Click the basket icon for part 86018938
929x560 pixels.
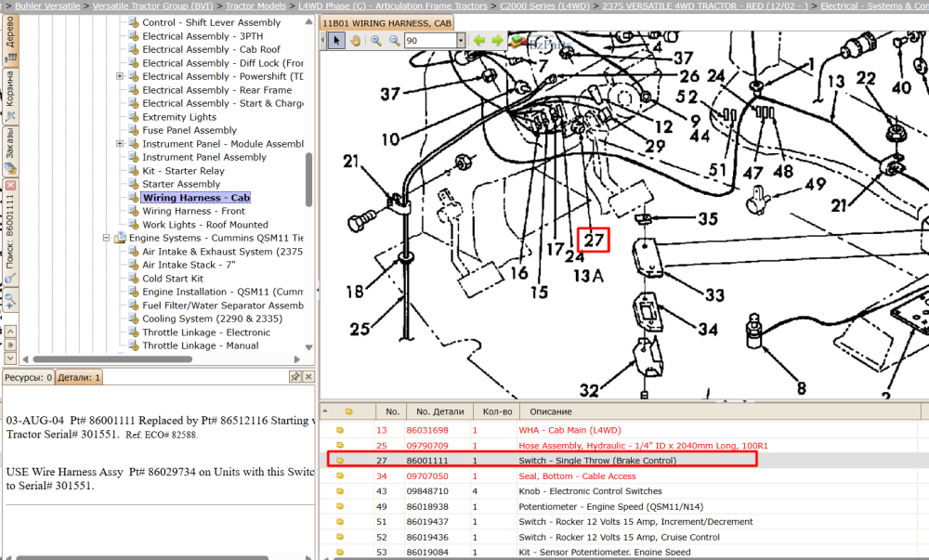coord(340,507)
